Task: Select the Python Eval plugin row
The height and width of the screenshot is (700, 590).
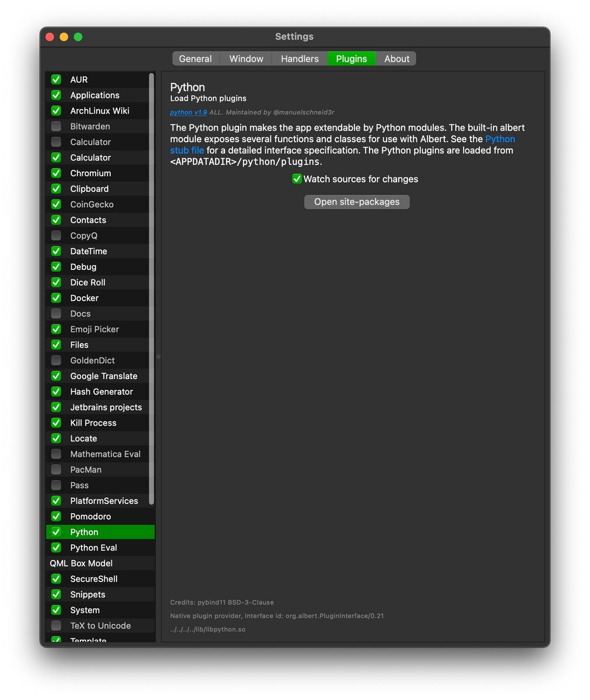Action: click(x=100, y=548)
